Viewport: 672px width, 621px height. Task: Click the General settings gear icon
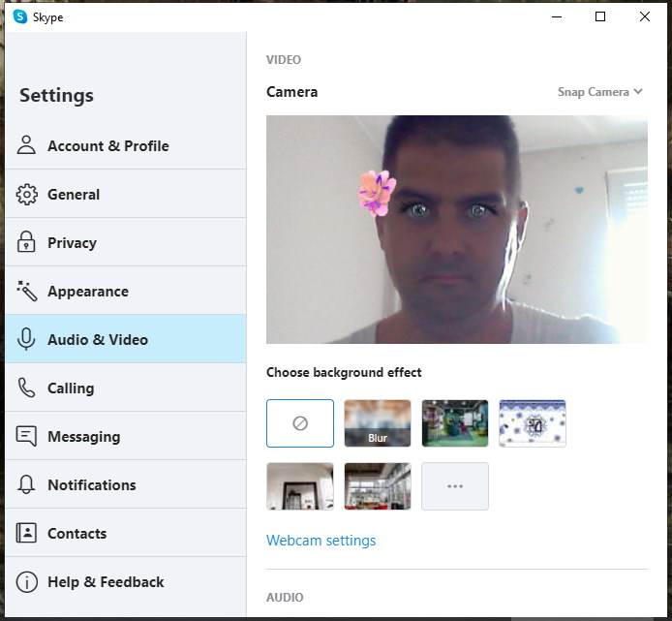point(27,194)
